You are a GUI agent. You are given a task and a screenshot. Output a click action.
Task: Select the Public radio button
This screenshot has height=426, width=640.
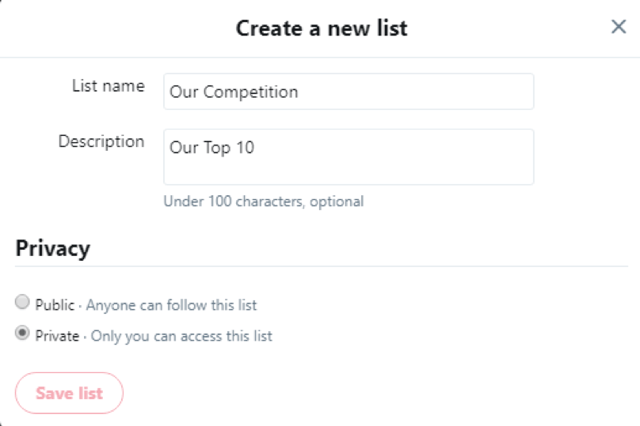[22, 304]
